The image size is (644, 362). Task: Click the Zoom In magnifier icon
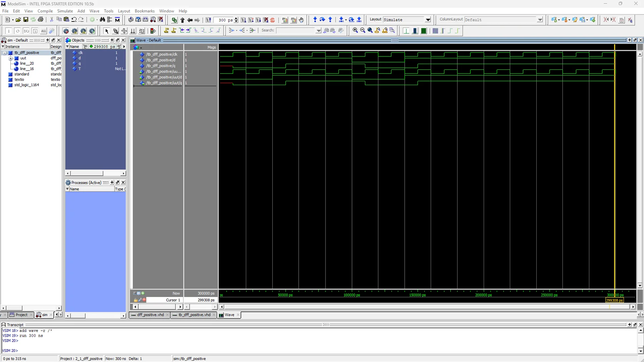click(355, 30)
